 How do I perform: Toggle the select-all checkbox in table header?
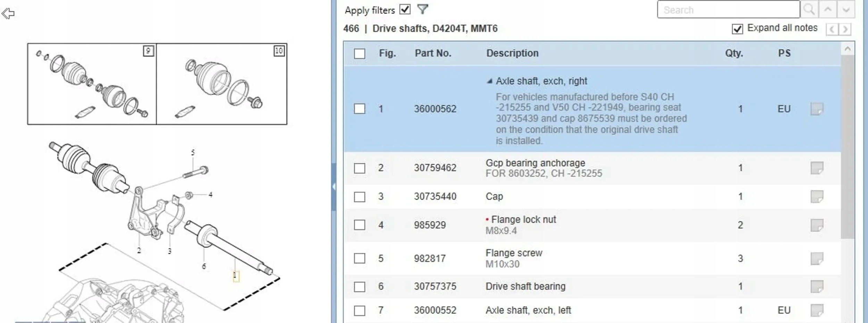[x=359, y=53]
